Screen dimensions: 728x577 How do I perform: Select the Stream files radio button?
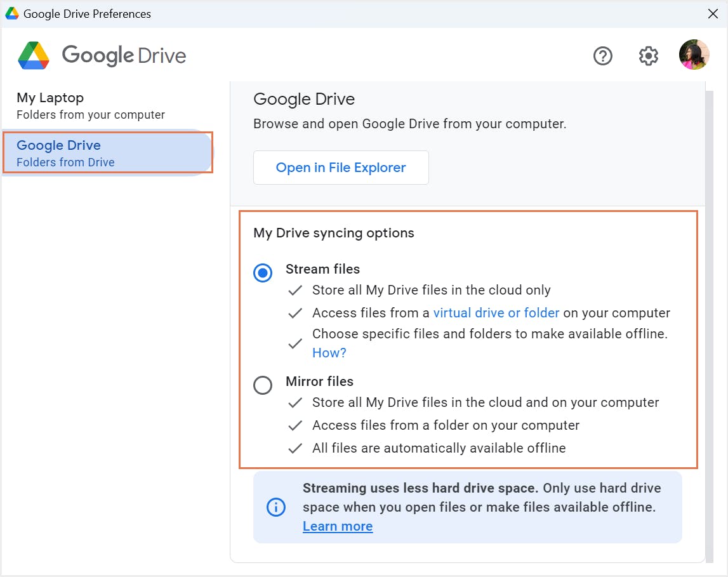click(x=263, y=272)
